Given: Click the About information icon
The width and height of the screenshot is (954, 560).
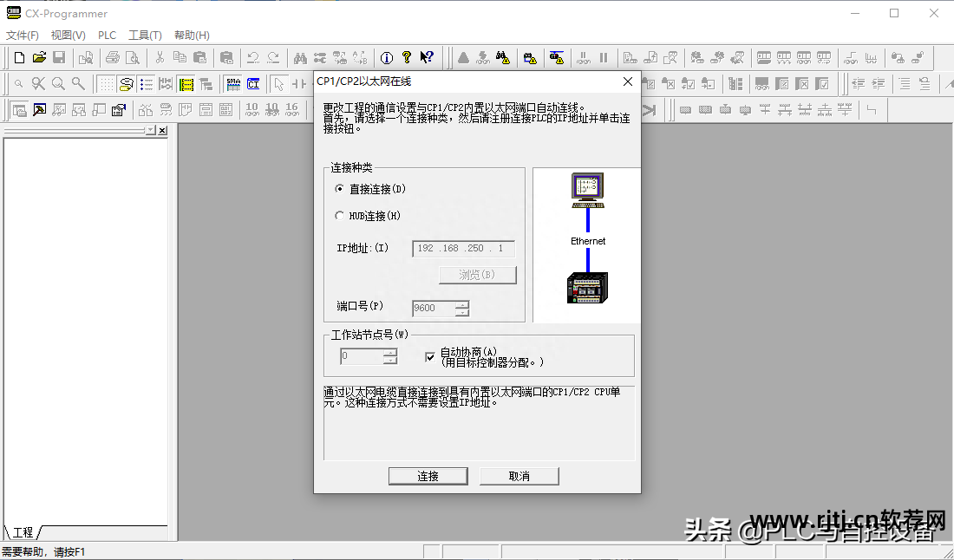Looking at the screenshot, I should 387,58.
